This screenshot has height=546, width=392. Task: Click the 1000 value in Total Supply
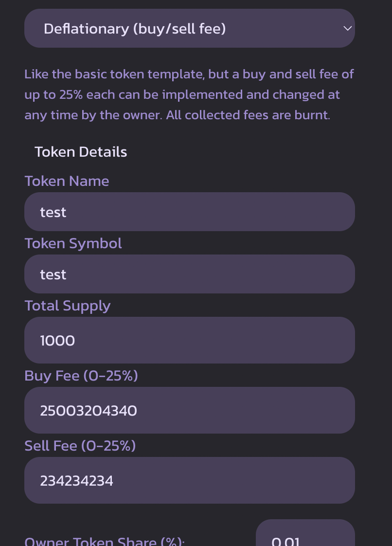tap(57, 341)
